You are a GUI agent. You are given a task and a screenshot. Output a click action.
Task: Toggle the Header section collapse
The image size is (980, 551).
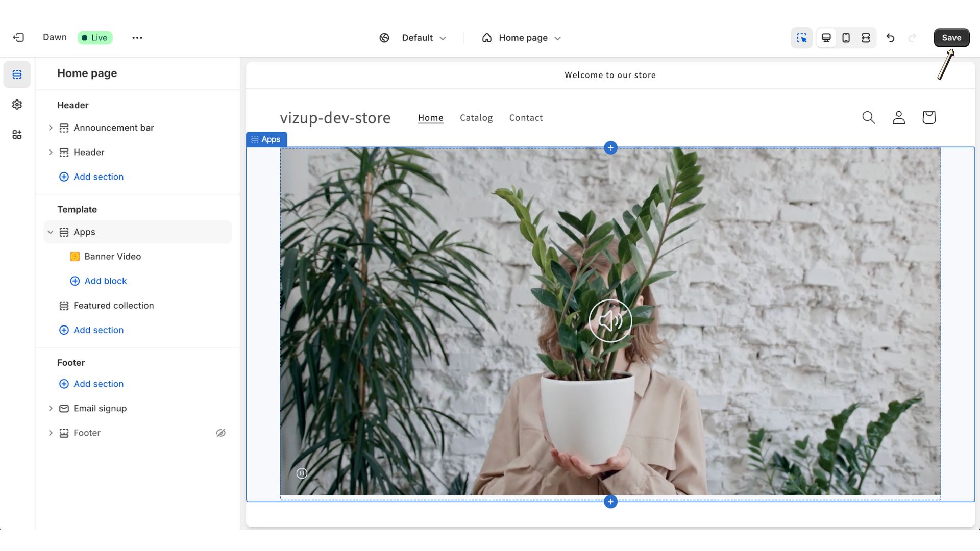tap(50, 152)
